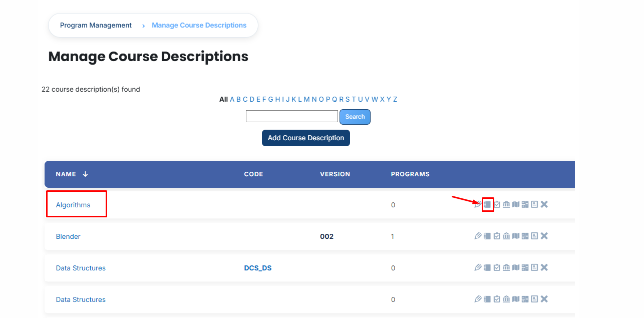Click the notebook icon in the Blender row
Screen dimensions: 644x318
[487, 236]
